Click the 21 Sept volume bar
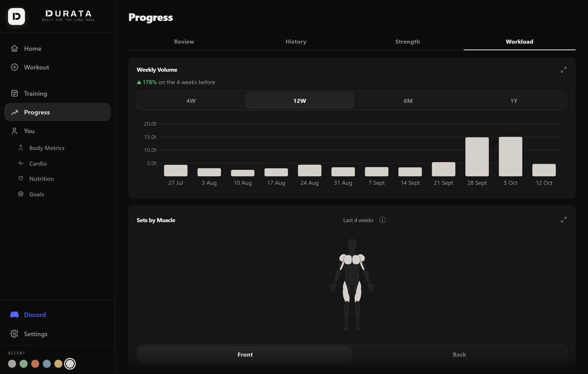This screenshot has height=374, width=588. tap(443, 169)
